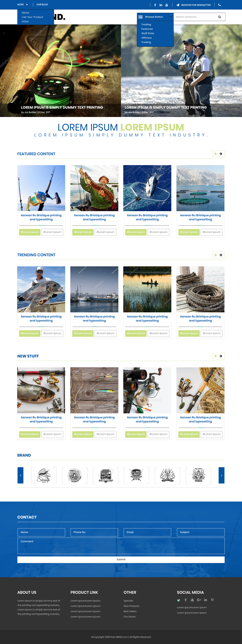Open the Browse Button dropdown
This screenshot has width=242, height=644.
click(x=155, y=17)
